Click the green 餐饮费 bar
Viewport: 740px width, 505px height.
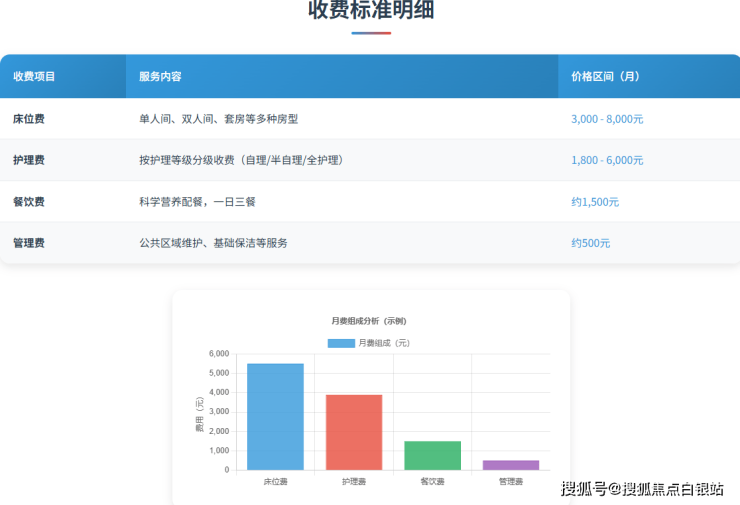tap(432, 456)
